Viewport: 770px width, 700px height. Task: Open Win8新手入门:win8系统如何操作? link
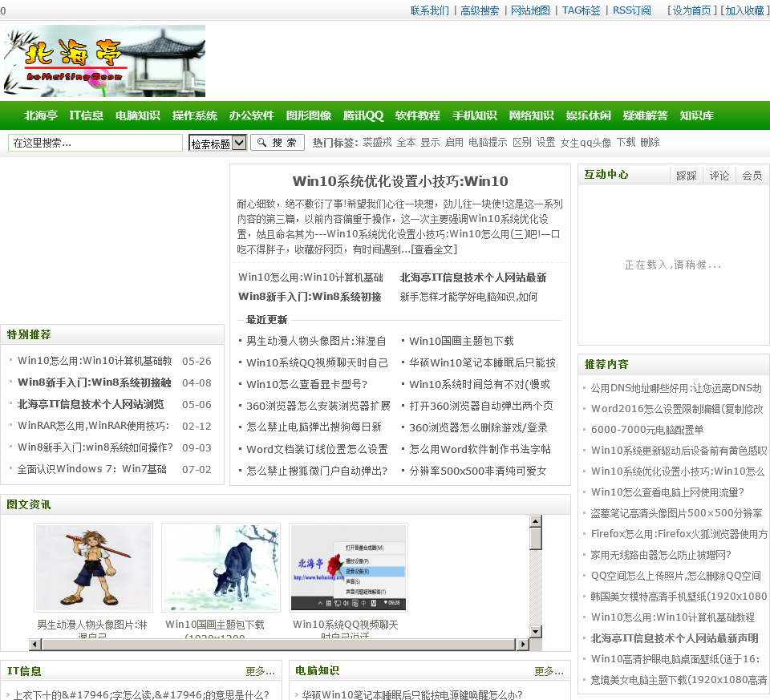tap(95, 447)
